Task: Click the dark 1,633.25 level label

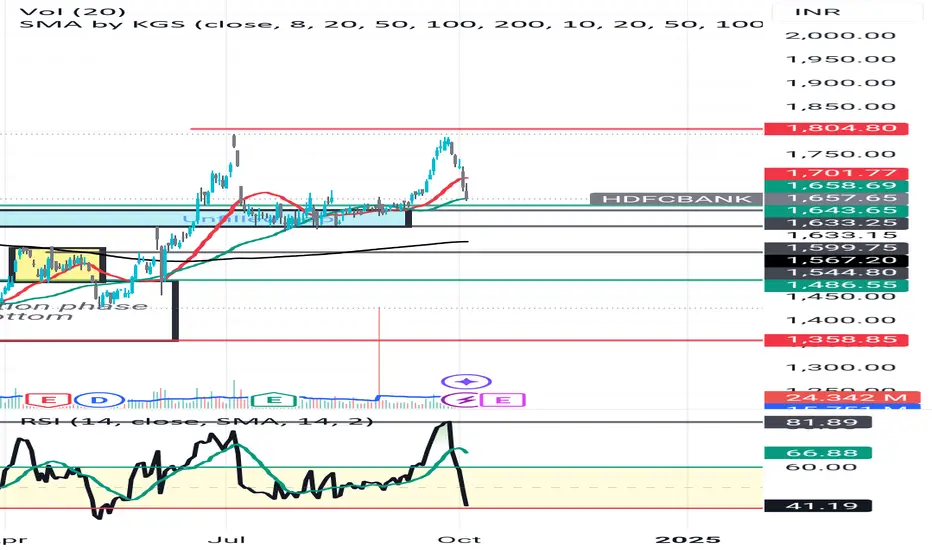Action: tap(836, 224)
